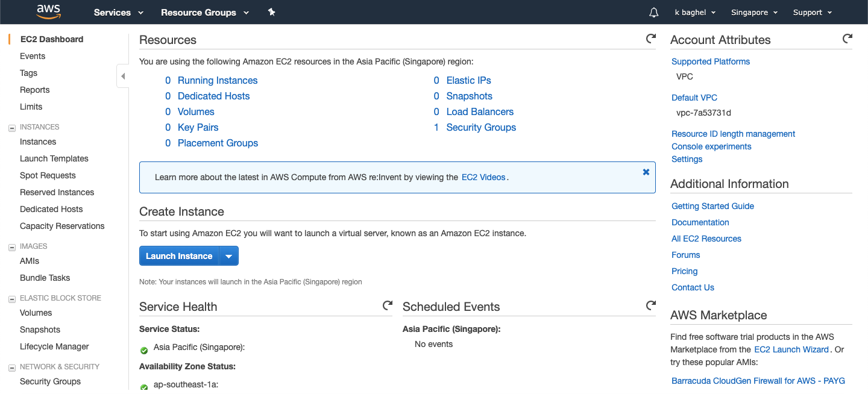Open the Singapore region selector

coord(754,12)
